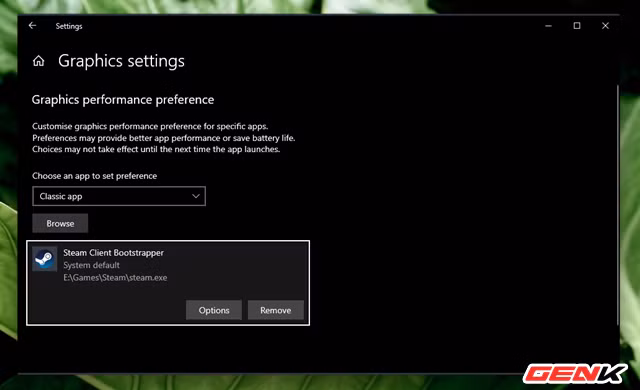Click the GENK watermark logo
The image size is (640, 390).
[x=575, y=374]
